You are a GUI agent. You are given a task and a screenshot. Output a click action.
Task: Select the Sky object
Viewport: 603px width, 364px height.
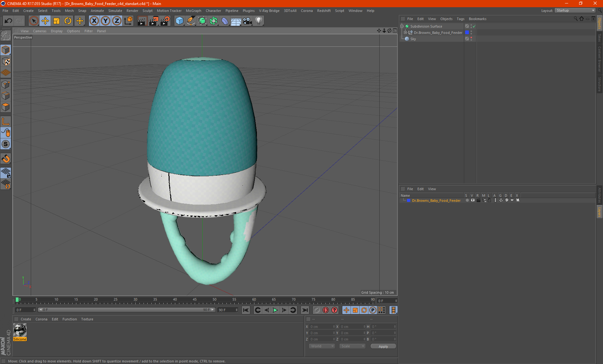pos(413,39)
